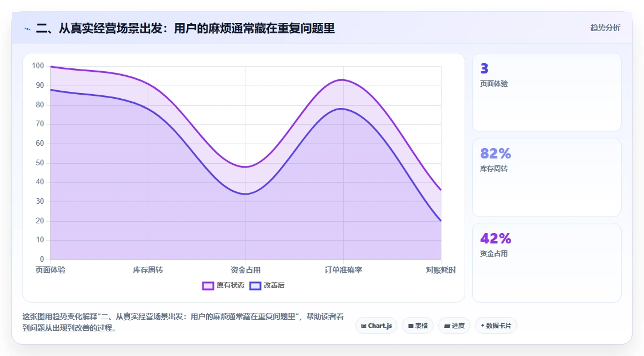Click the chart description paragraph below the chart
The height and width of the screenshot is (356, 644).
coord(183,322)
